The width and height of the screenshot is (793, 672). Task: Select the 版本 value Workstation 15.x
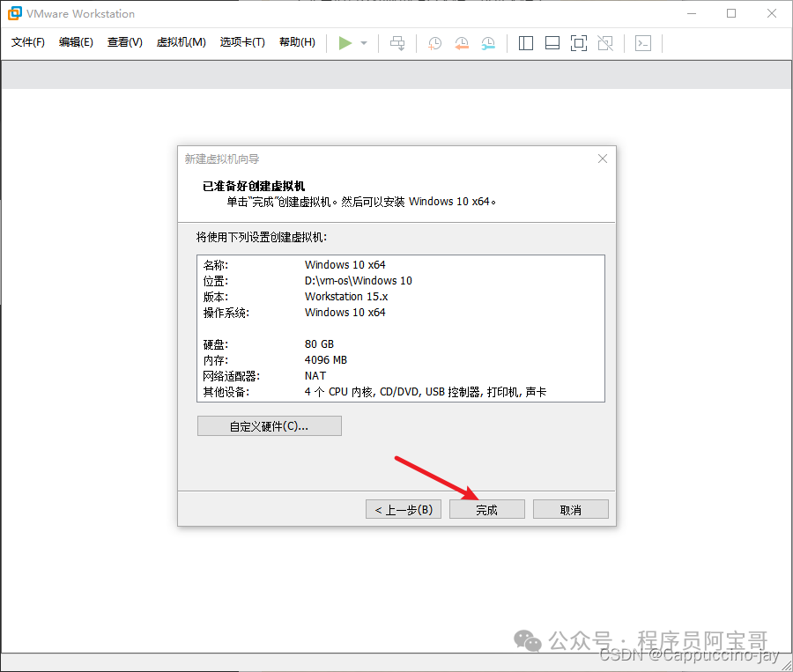point(346,296)
